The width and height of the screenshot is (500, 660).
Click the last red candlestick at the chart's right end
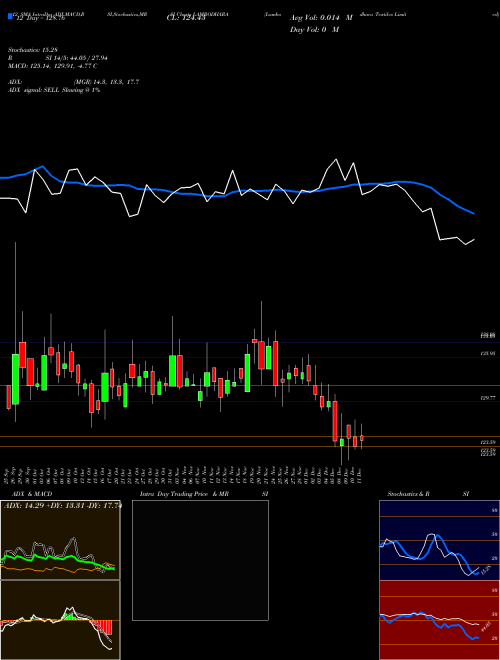[x=362, y=438]
